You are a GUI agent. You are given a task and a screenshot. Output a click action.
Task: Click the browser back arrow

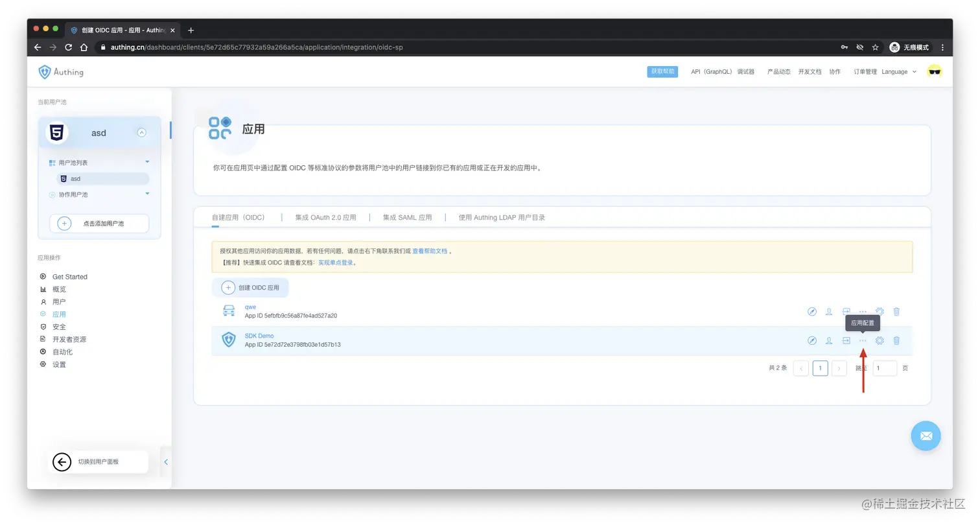pyautogui.click(x=38, y=47)
